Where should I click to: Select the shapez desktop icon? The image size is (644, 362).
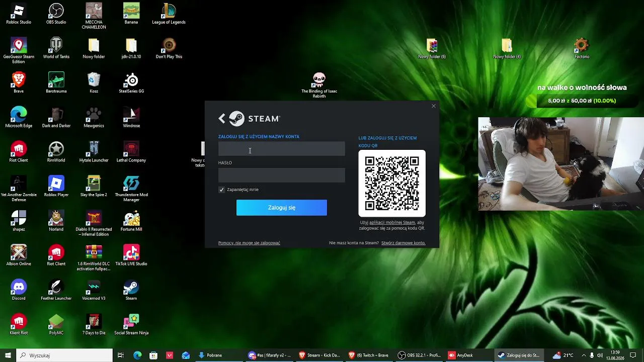(x=19, y=221)
